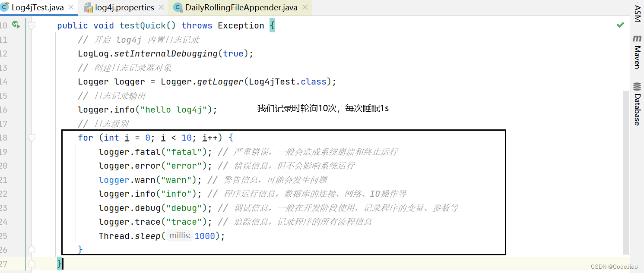This screenshot has width=644, height=273.
Task: Click the fold end marker at the loop's closing brace
Action: [32, 249]
